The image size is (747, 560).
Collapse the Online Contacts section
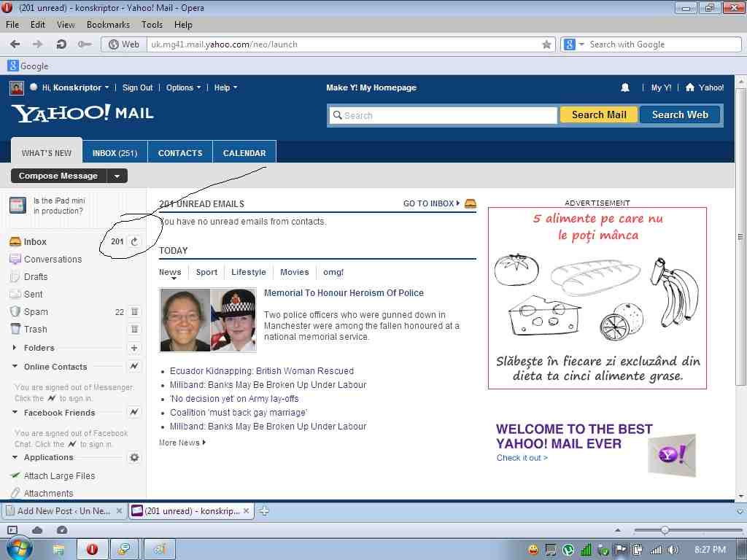coord(15,366)
